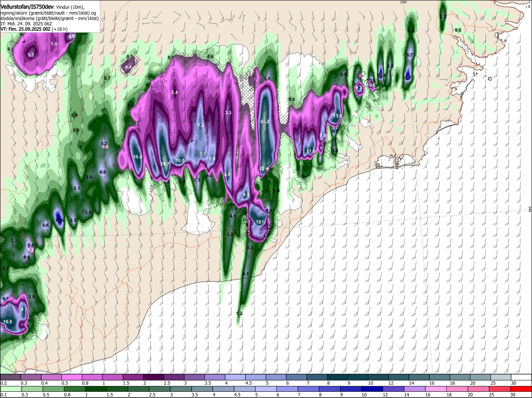This screenshot has width=532, height=398.
Task: Click the 5.0 precipitation value label
Action: [267, 79]
